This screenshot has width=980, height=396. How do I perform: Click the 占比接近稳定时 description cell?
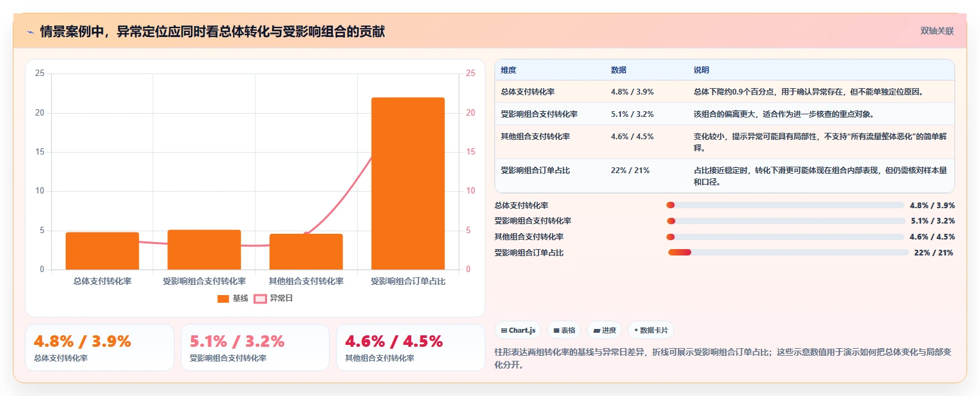[x=820, y=176]
